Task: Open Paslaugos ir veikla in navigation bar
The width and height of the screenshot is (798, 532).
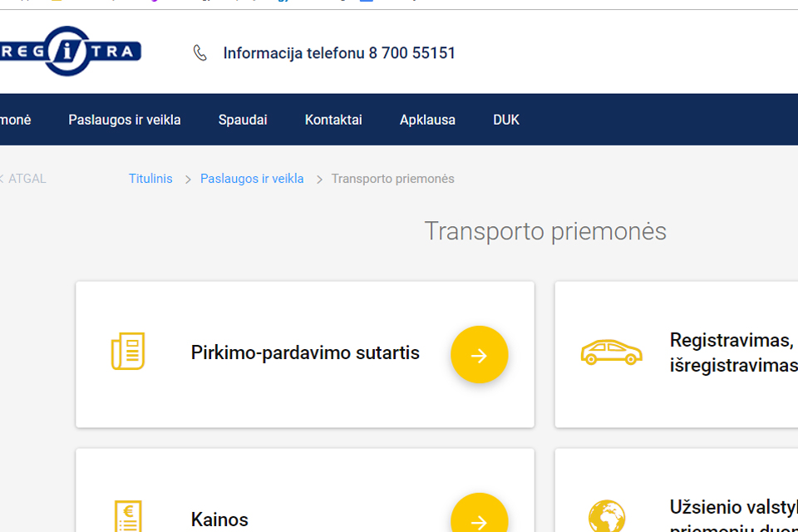Action: (x=125, y=120)
